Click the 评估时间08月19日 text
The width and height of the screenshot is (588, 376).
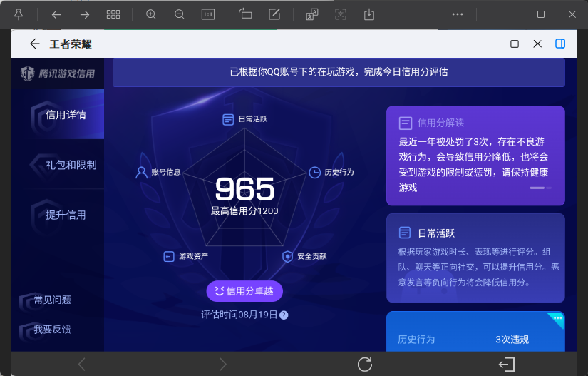(x=239, y=315)
